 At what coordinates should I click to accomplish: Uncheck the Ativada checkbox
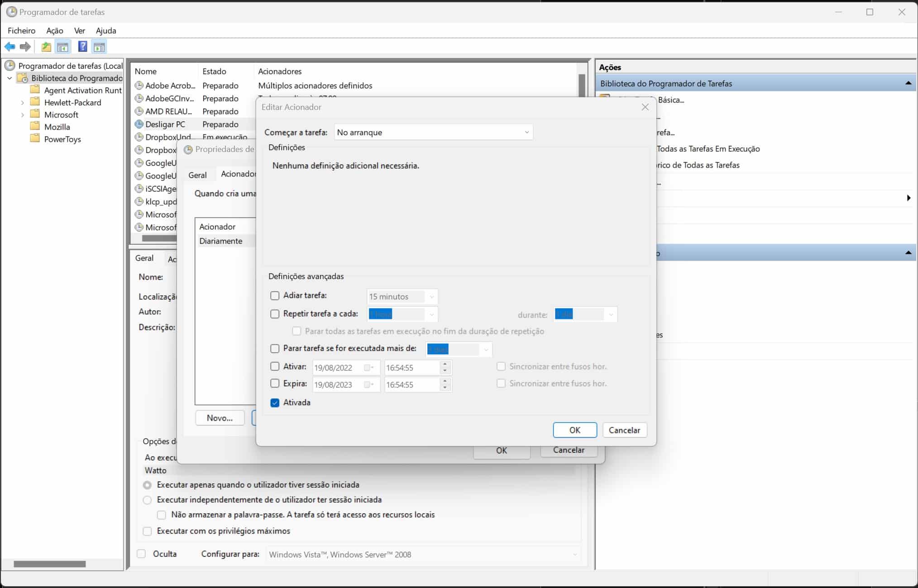(x=275, y=403)
